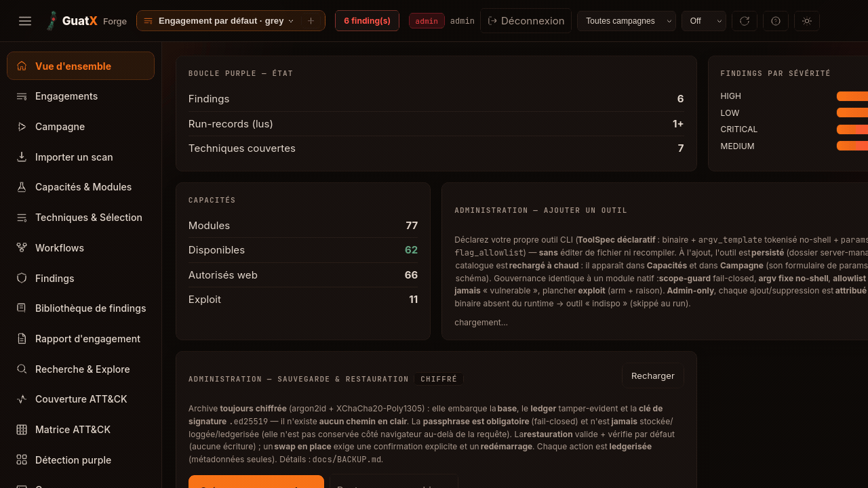Click the HIGH severity bar

coord(852,96)
